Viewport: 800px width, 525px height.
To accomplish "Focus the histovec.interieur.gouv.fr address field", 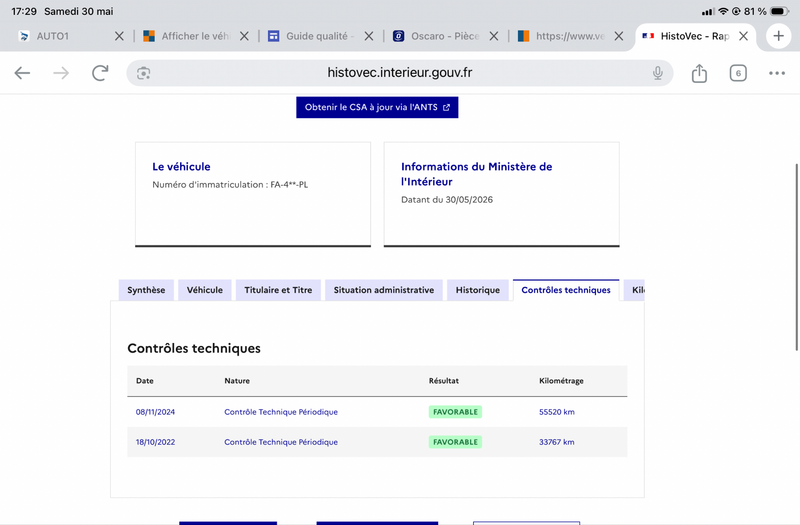I will click(399, 73).
